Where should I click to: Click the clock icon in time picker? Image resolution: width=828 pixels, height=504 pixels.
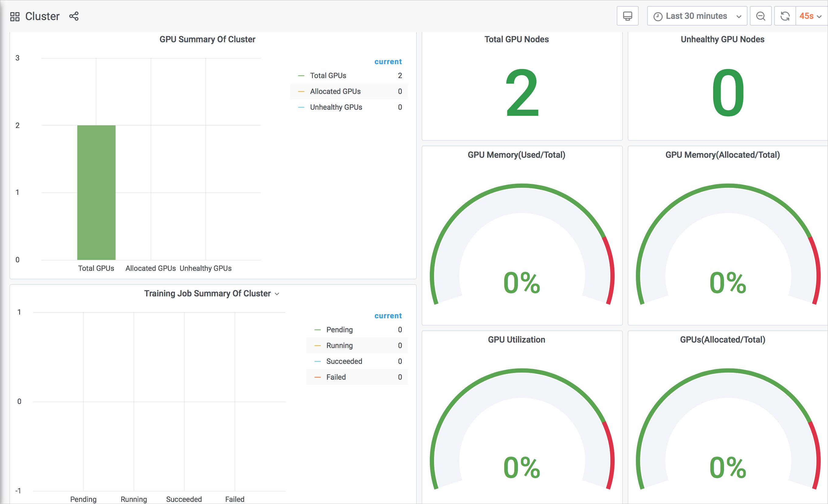[658, 16]
